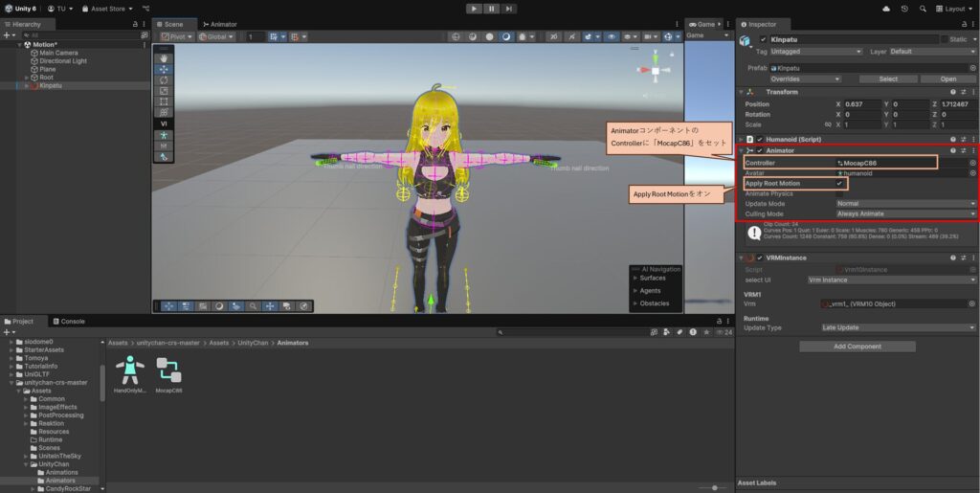This screenshot has height=493, width=980.
Task: Open the Avatar object picker circle icon
Action: tap(972, 173)
